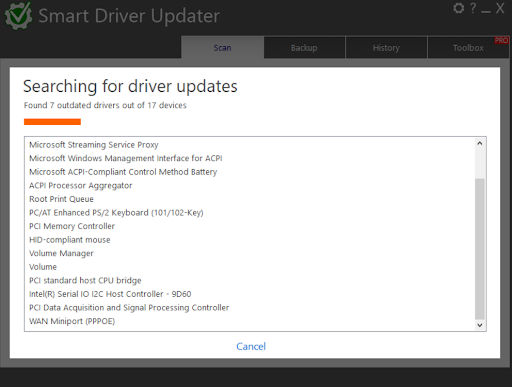Click the 'Found 7 outdated drivers' status text
Screen dimensions: 512x387
(105, 105)
